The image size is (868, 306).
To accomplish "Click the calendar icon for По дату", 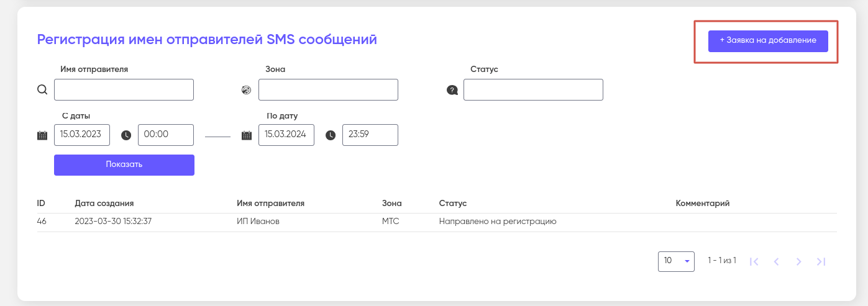I will (x=247, y=135).
